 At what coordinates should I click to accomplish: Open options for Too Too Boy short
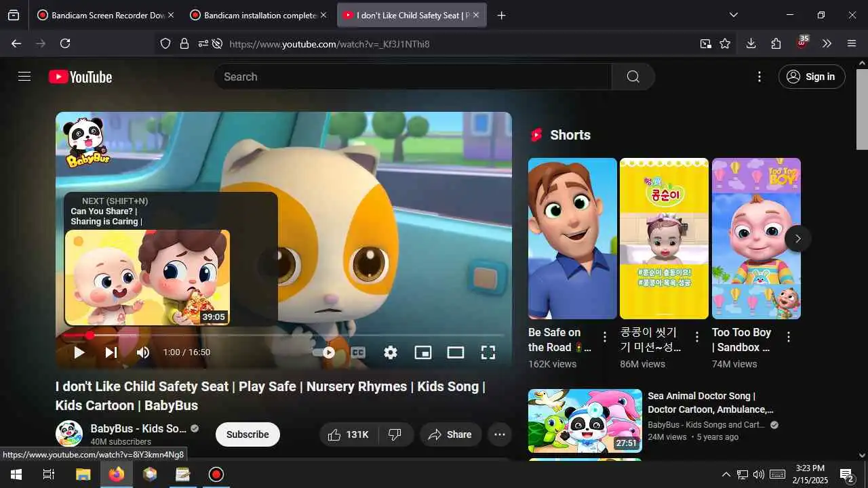pos(788,337)
